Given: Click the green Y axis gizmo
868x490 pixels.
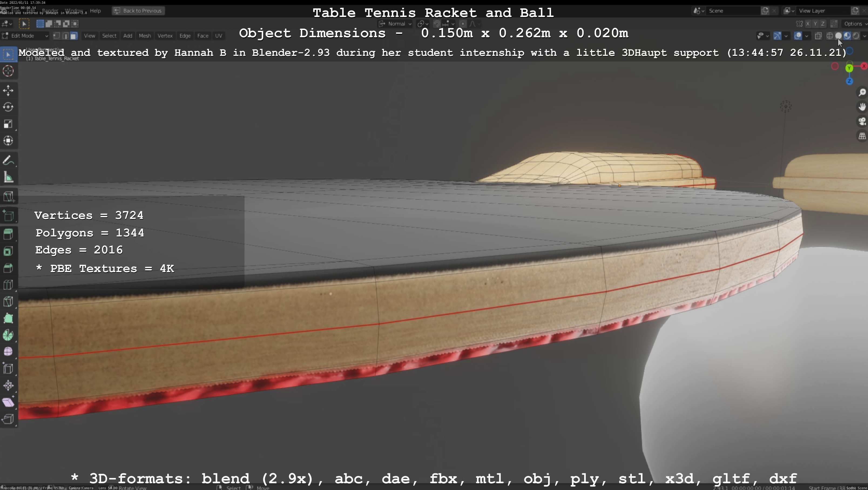Looking at the screenshot, I should pos(849,68).
